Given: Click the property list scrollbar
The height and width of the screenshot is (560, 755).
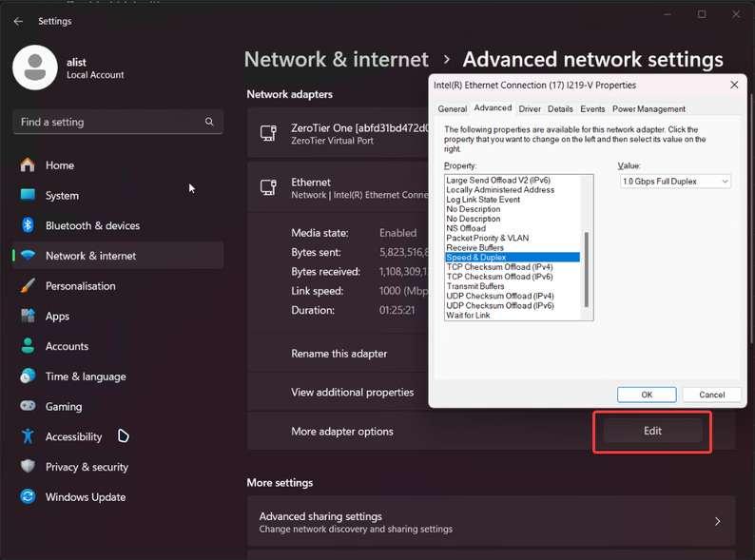Looking at the screenshot, I should 586,269.
